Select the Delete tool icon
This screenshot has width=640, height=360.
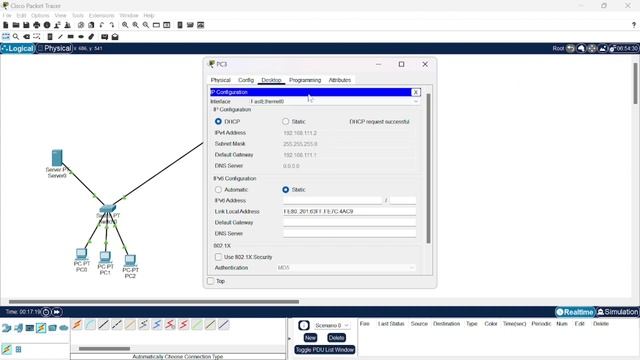(27, 37)
